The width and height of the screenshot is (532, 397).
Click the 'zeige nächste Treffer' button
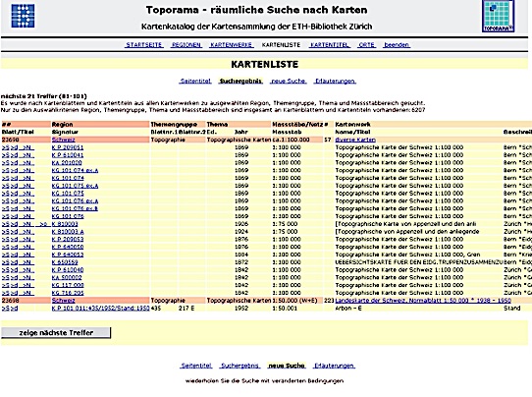coord(56,333)
